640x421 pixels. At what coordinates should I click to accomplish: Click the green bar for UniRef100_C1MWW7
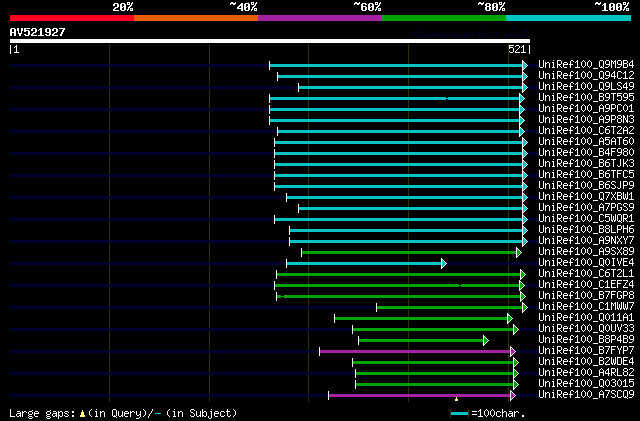coord(452,307)
